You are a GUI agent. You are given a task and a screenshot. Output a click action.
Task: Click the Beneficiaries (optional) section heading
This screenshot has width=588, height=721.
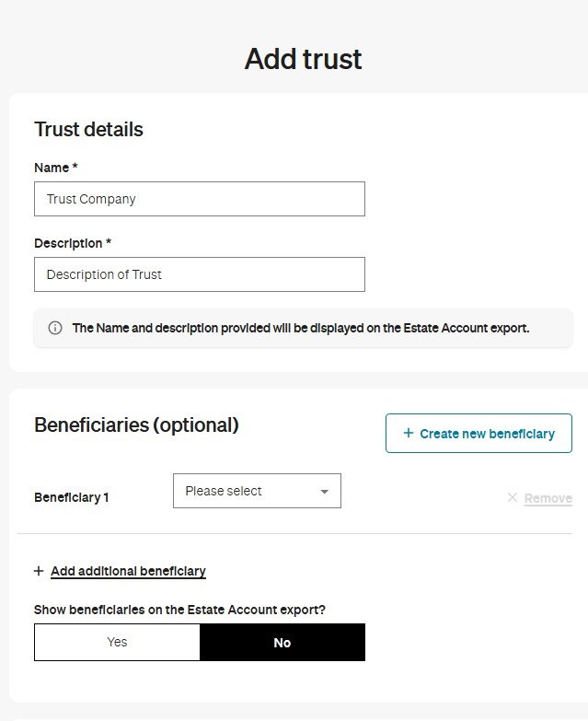click(x=136, y=424)
